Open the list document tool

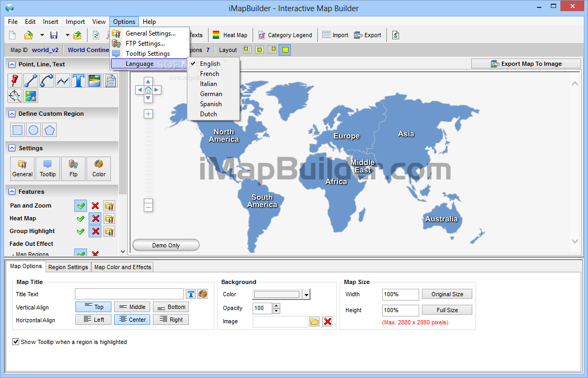(x=110, y=81)
